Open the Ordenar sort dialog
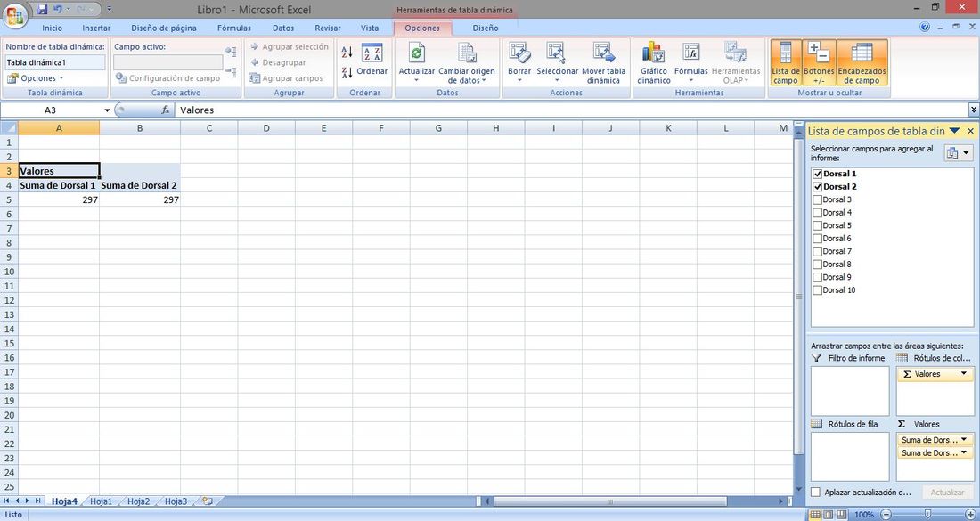Viewport: 980px width, 521px height. pos(372,60)
